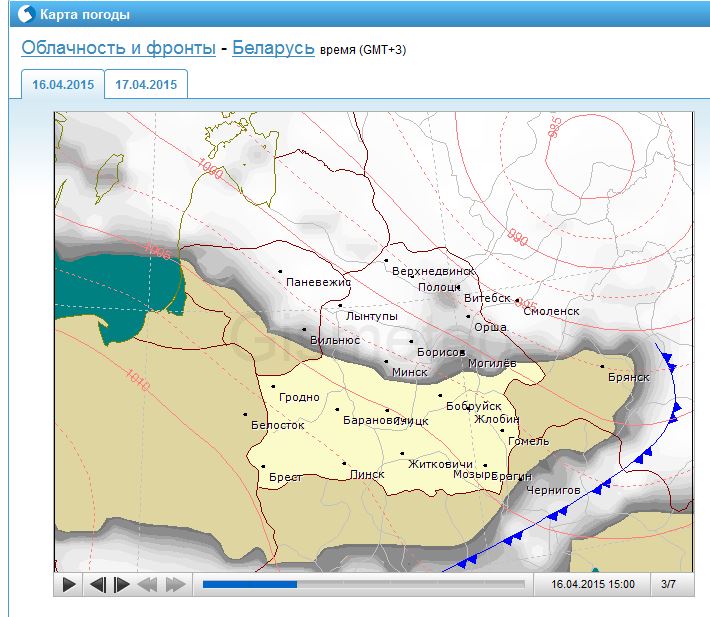This screenshot has height=617, width=710.
Task: Click the Борисов city label
Action: tap(441, 352)
